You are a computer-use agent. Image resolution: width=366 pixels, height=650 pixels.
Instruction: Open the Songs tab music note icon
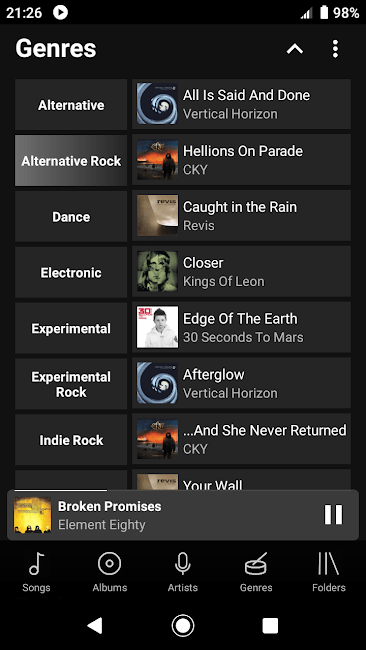pos(36,564)
